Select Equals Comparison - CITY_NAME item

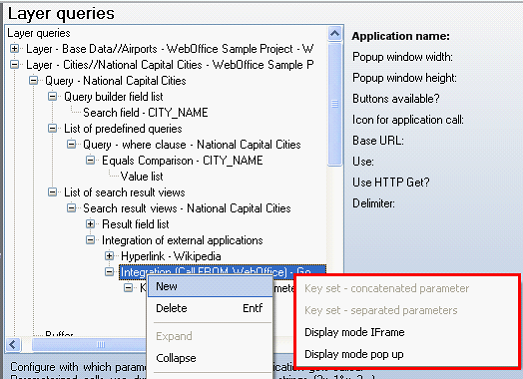(182, 161)
